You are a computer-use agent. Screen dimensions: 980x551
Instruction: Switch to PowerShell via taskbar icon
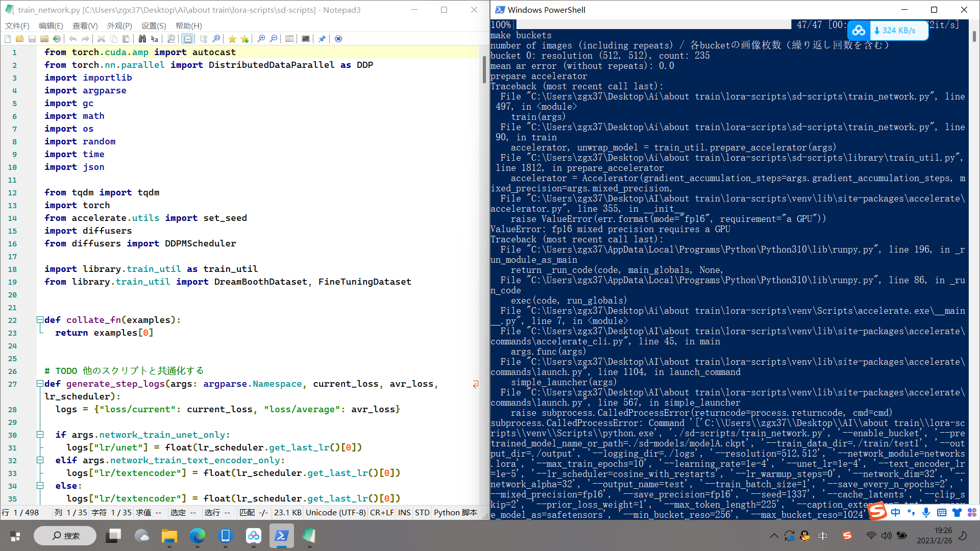point(281,536)
